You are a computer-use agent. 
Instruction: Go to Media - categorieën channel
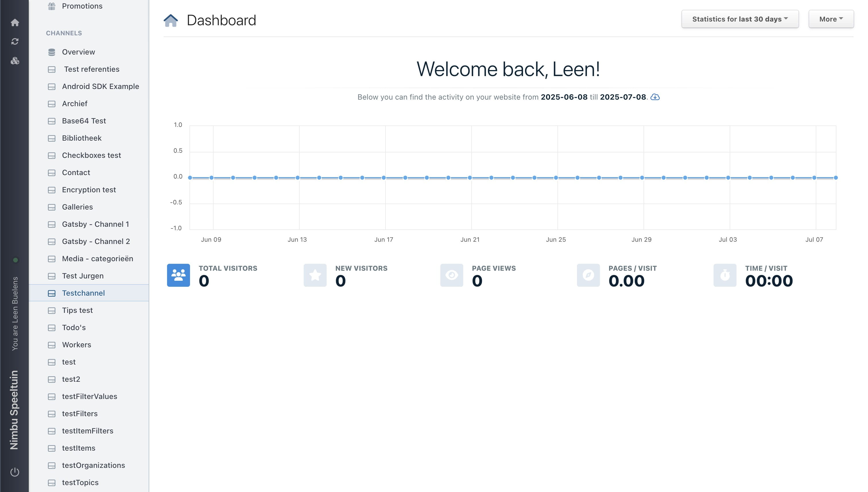(x=97, y=259)
